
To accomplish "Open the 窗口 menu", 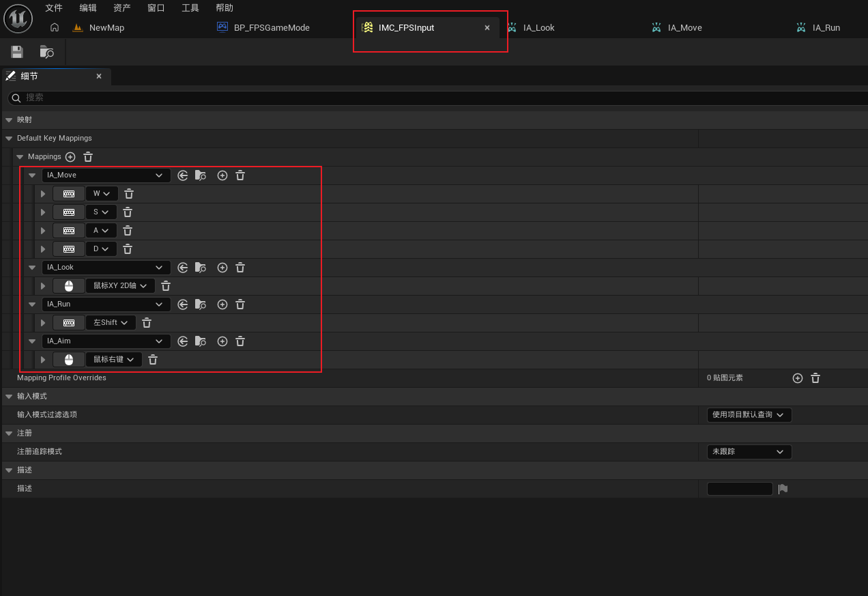I will (x=156, y=8).
